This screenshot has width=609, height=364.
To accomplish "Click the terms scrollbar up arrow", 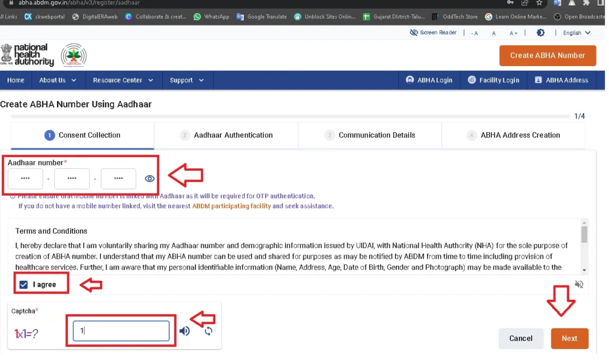I will coord(584,222).
